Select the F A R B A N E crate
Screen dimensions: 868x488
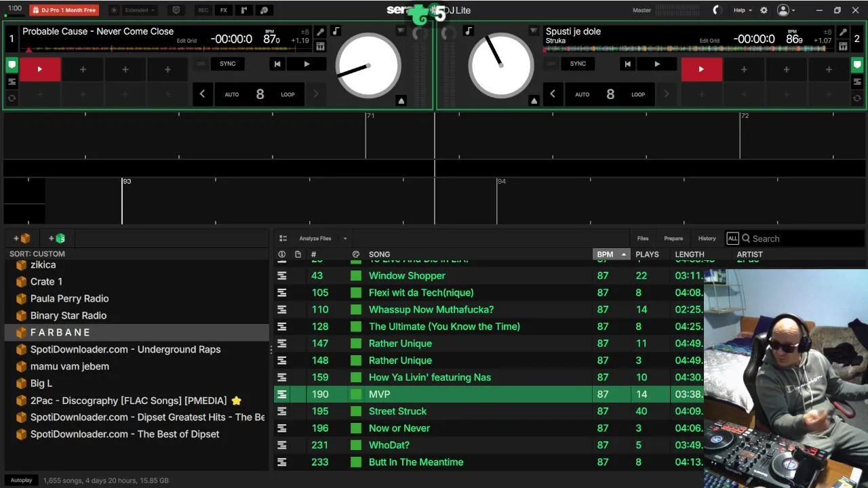click(137, 333)
